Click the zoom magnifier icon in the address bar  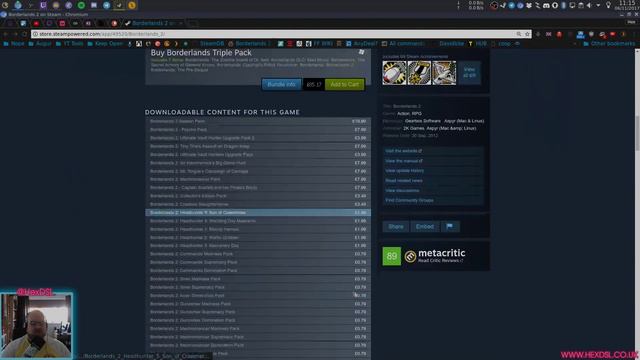tap(518, 34)
